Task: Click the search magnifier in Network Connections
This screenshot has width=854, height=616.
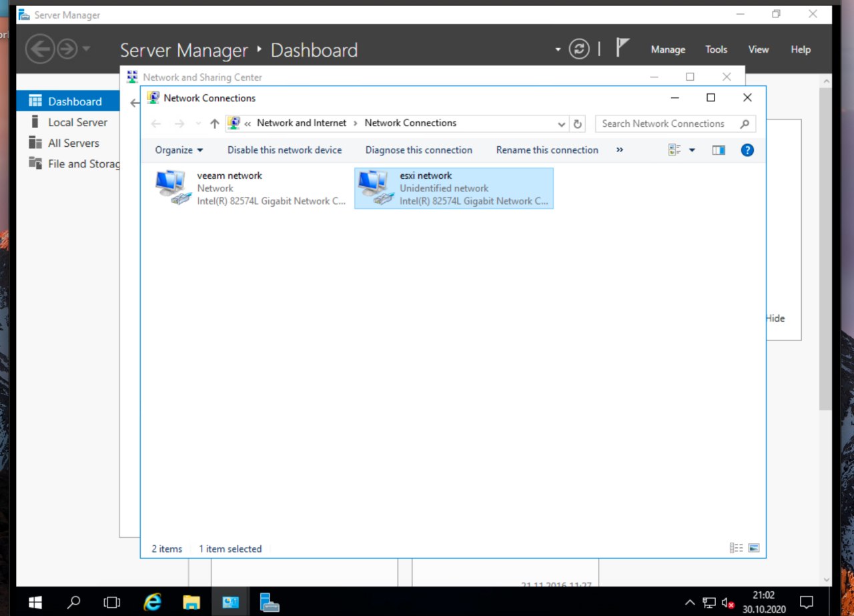Action: point(745,123)
